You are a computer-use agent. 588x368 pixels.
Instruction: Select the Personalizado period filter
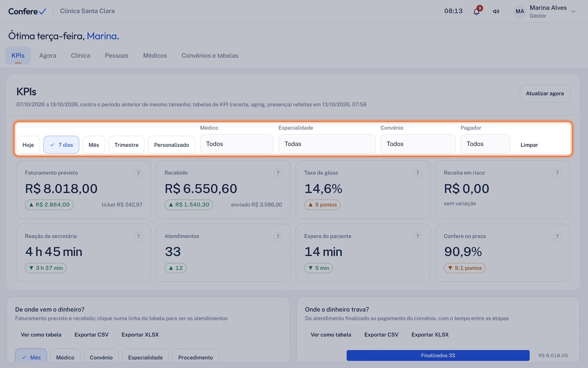pos(171,145)
